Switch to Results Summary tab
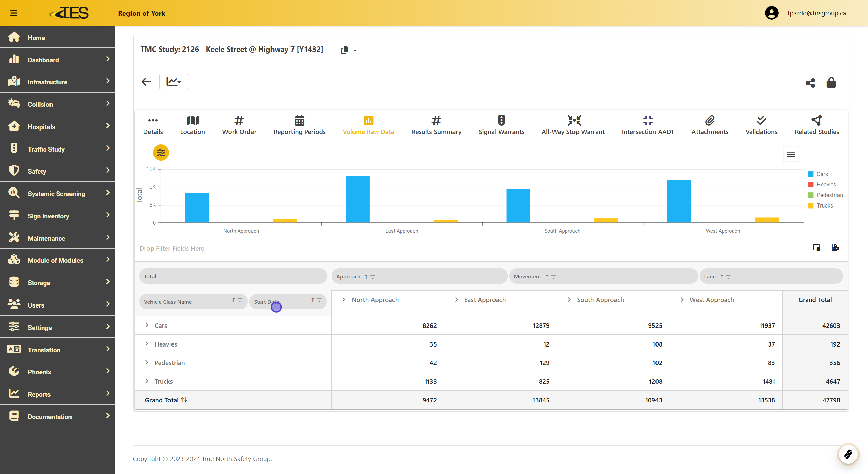The image size is (868, 474). point(436,125)
